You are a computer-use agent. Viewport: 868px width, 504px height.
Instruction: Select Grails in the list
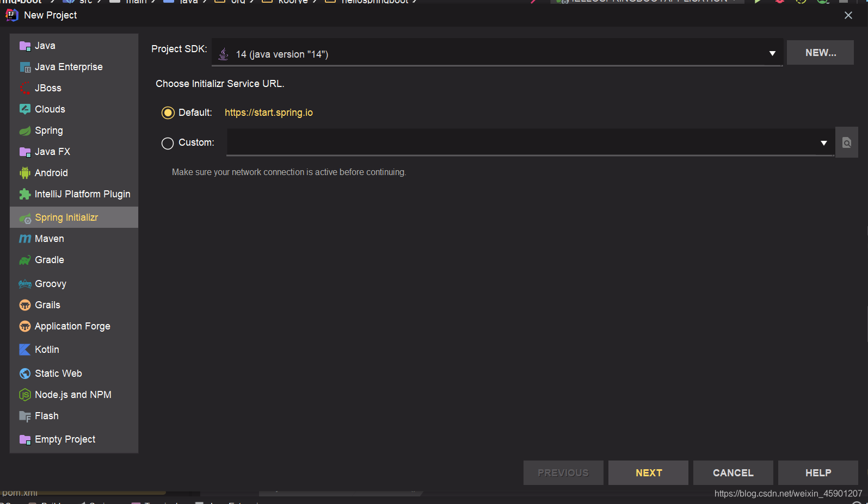point(74,305)
